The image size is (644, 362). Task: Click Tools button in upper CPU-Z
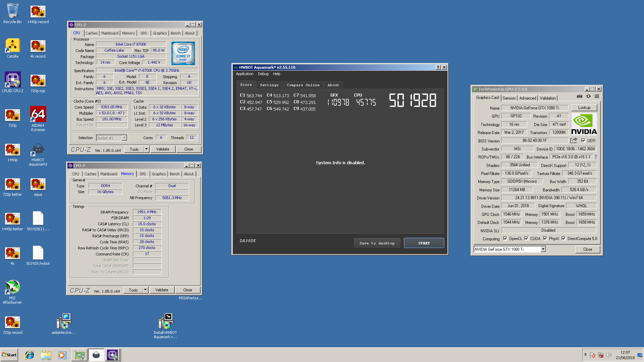[134, 149]
